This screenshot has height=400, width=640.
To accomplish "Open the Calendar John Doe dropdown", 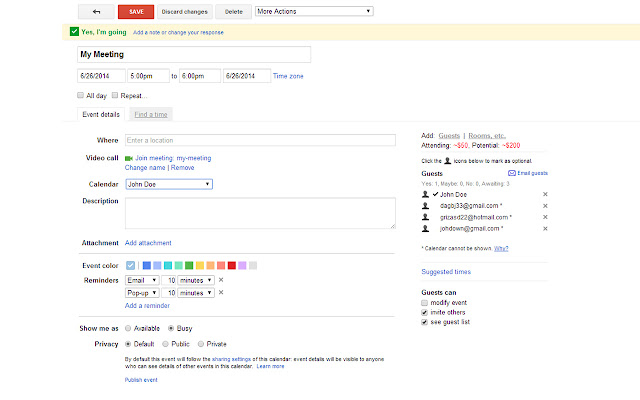I will [169, 184].
